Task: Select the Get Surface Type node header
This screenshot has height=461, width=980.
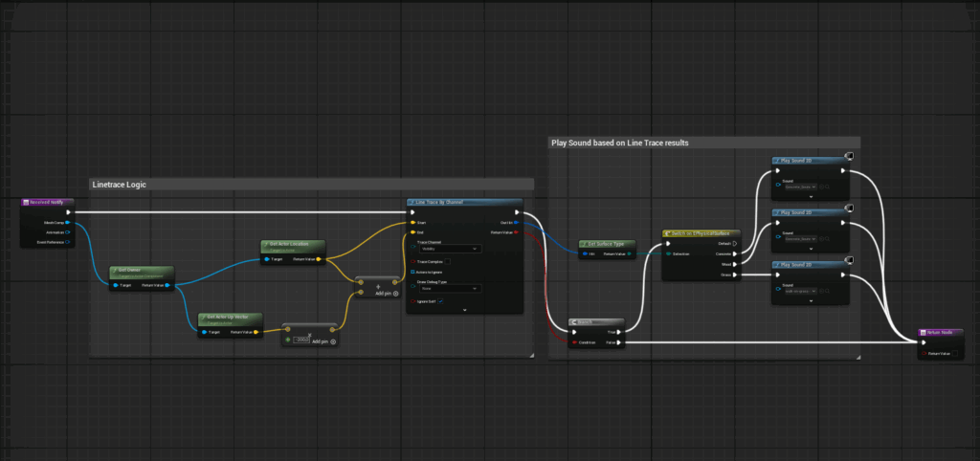Action: (x=605, y=244)
